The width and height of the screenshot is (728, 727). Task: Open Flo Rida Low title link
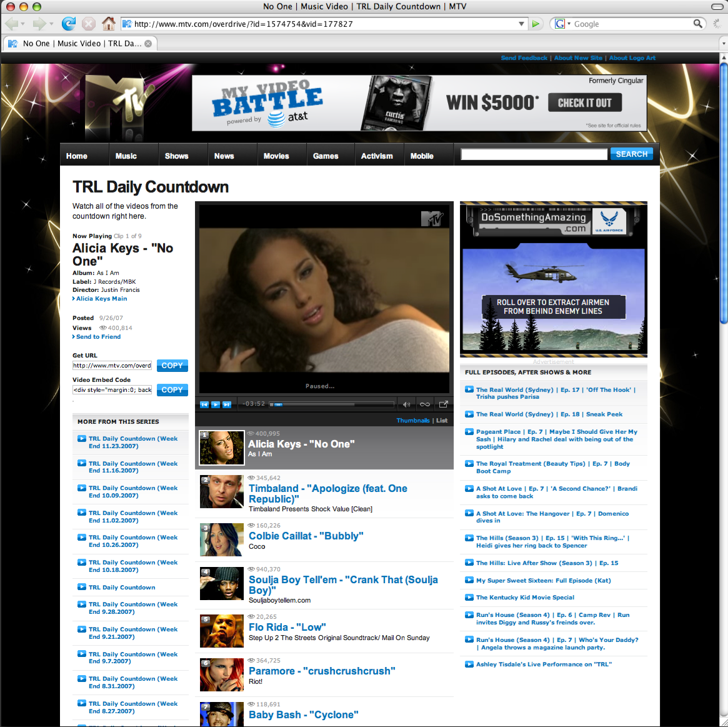[287, 627]
